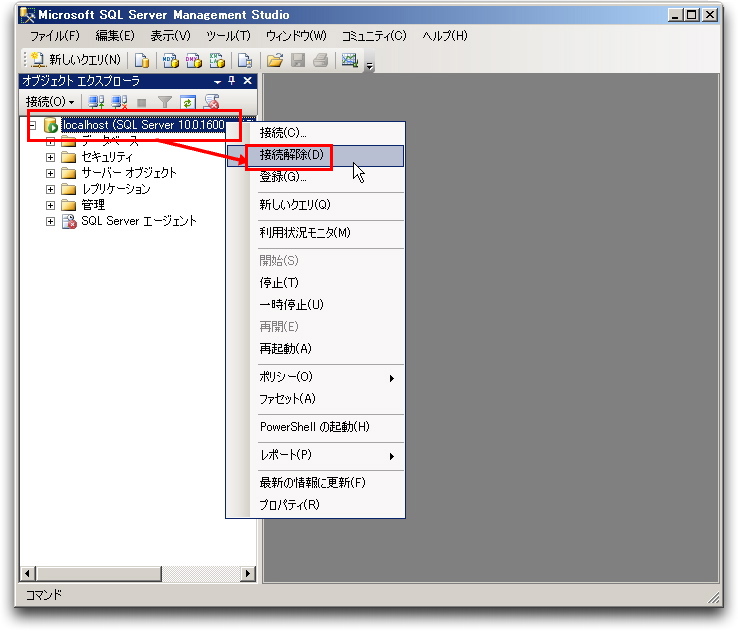738x631 pixels.
Task: Close the Object Explorer panel
Action: (x=248, y=81)
